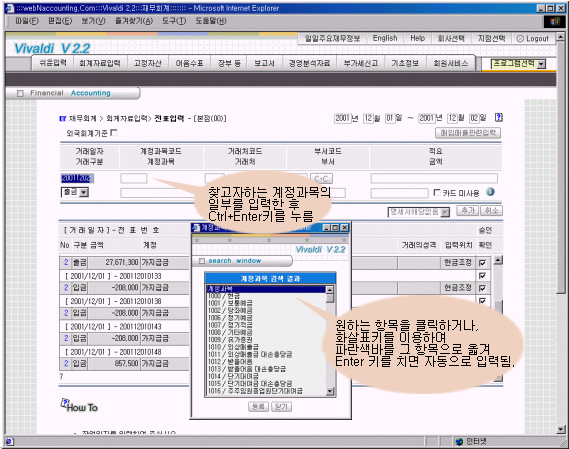This screenshot has height=449, width=569.
Task: Click the IE icon in the title bar
Action: point(10,8)
